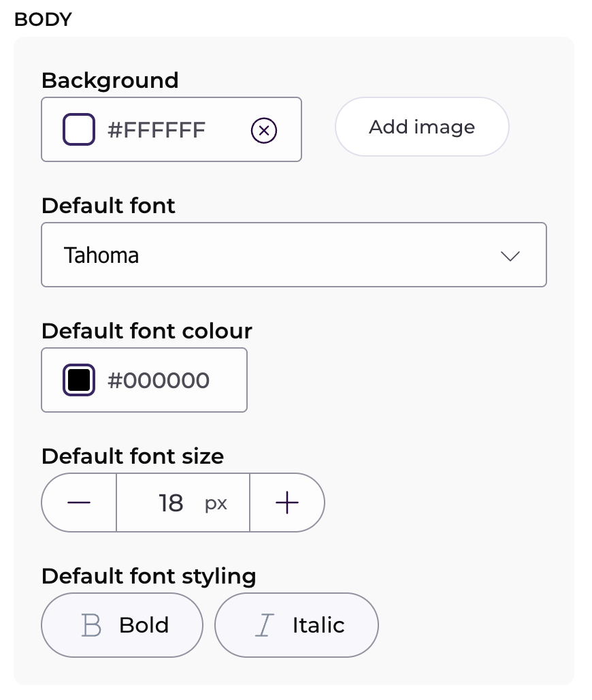Click the px unit label
Screen dimensions: 592x700
(216, 504)
